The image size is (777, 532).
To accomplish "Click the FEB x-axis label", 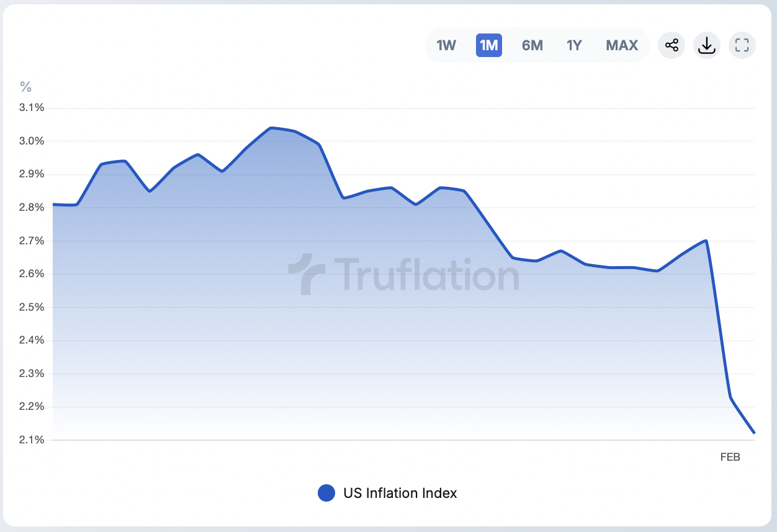I will 730,457.
